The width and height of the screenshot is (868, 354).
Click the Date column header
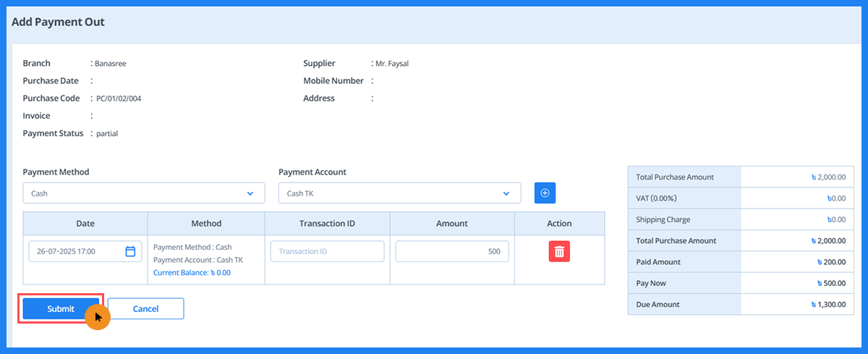coord(85,224)
